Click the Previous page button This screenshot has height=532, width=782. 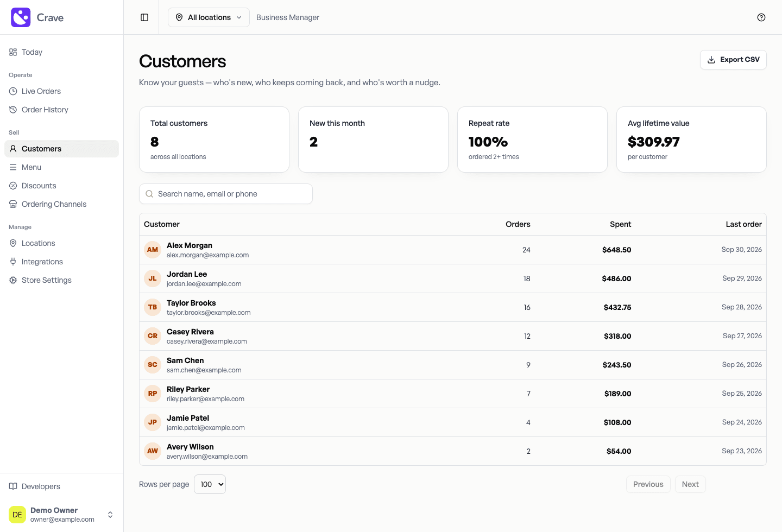point(648,484)
